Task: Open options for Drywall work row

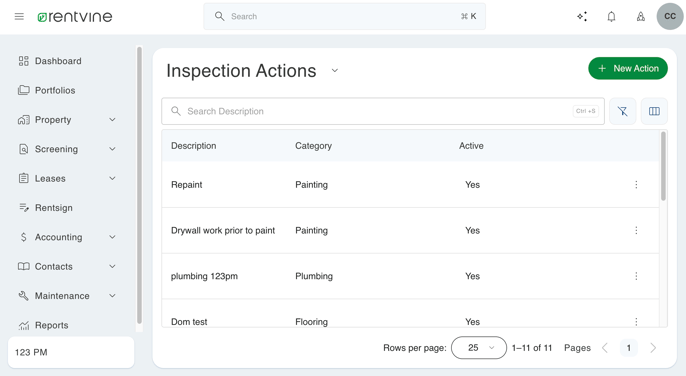Action: tap(636, 230)
